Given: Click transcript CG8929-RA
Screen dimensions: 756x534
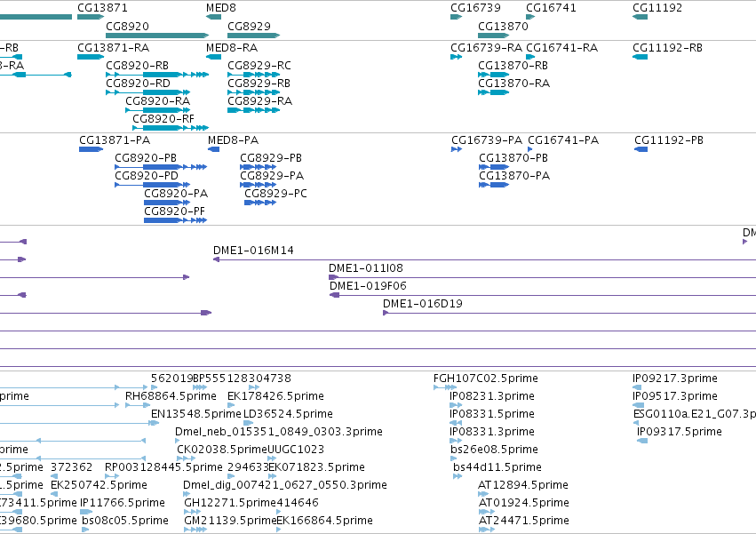Looking at the screenshot, I should pyautogui.click(x=260, y=101).
